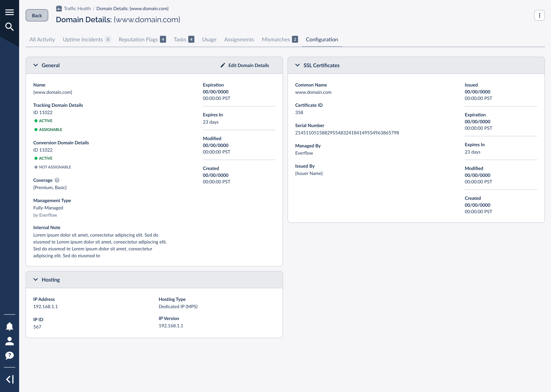Click the IP ID value 567
The image size is (551, 392).
(x=37, y=327)
